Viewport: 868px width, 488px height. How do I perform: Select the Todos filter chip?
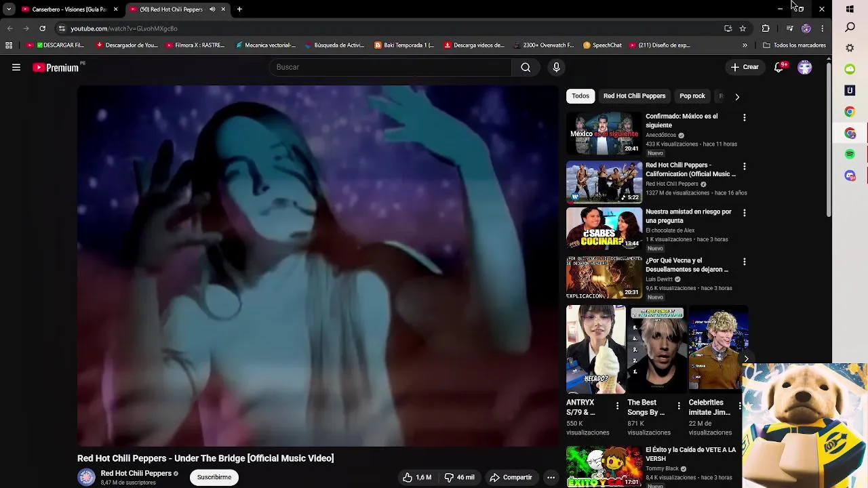pos(580,96)
